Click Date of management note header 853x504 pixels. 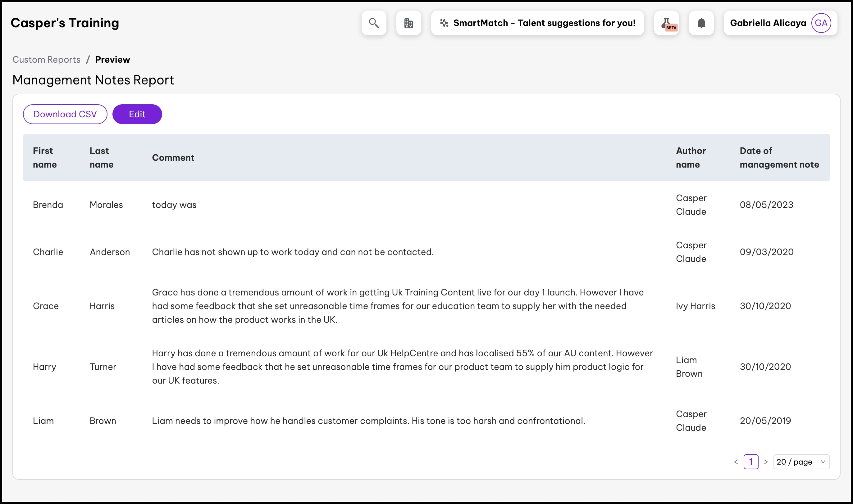coord(779,158)
